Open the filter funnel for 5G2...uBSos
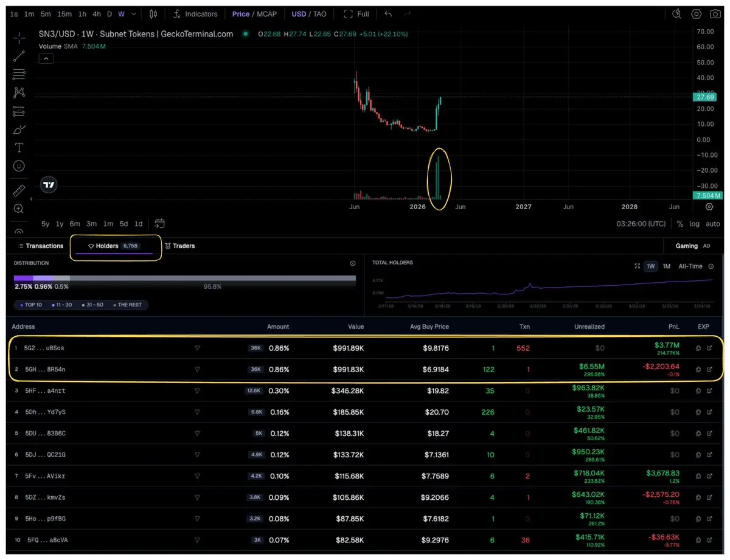 [x=196, y=348]
